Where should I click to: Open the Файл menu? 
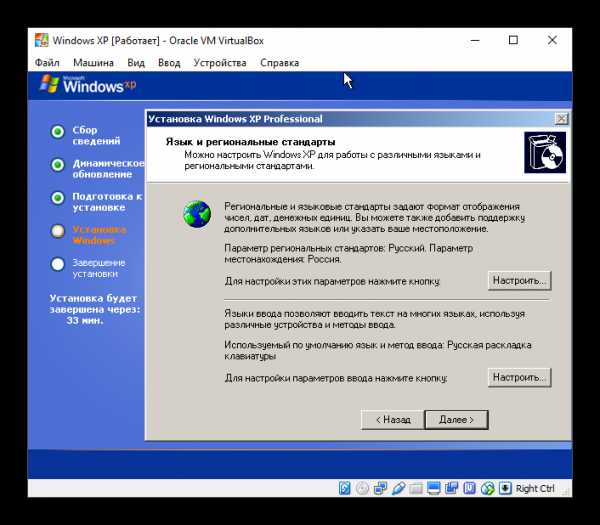(x=47, y=62)
